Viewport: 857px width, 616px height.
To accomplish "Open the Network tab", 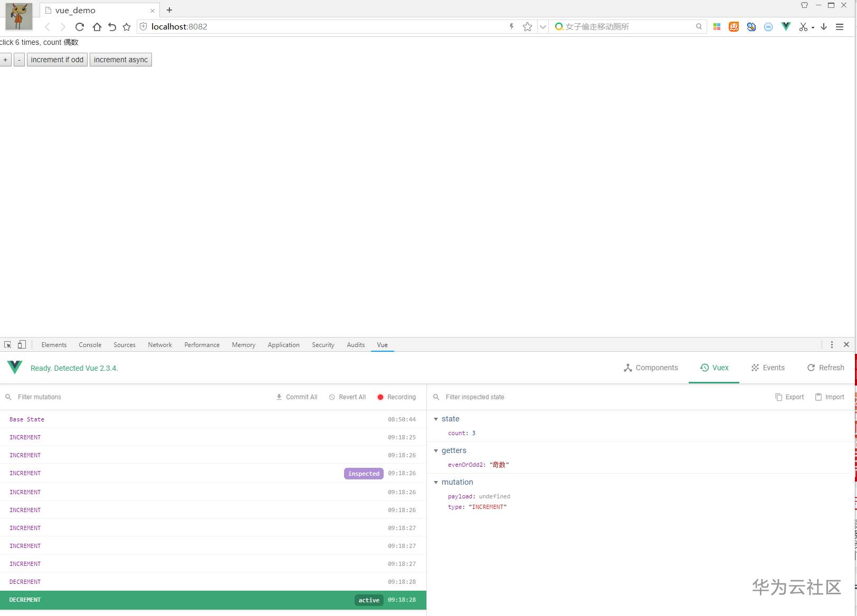I will [160, 345].
